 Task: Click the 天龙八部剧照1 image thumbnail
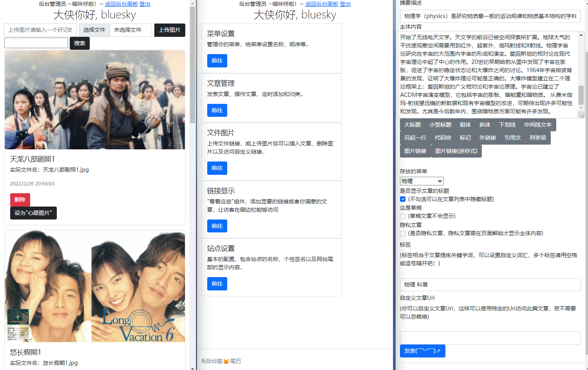coord(95,100)
